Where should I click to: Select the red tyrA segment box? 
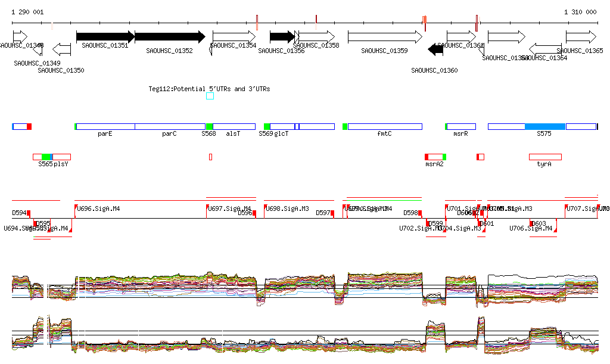(545, 157)
